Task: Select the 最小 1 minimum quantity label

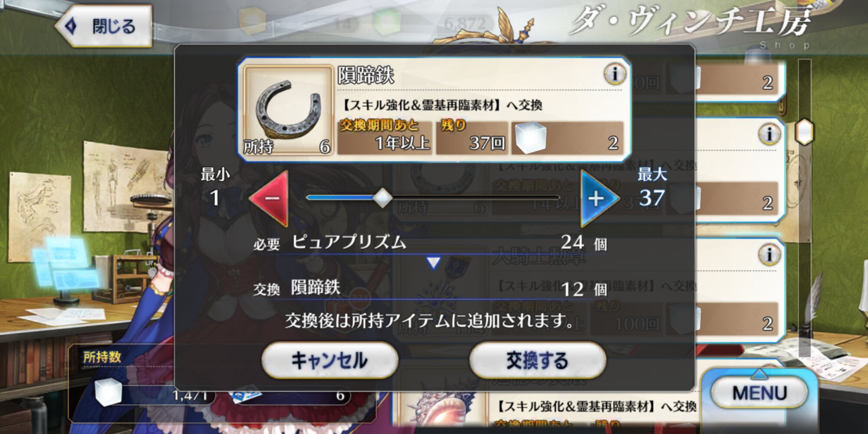Action: (x=215, y=187)
